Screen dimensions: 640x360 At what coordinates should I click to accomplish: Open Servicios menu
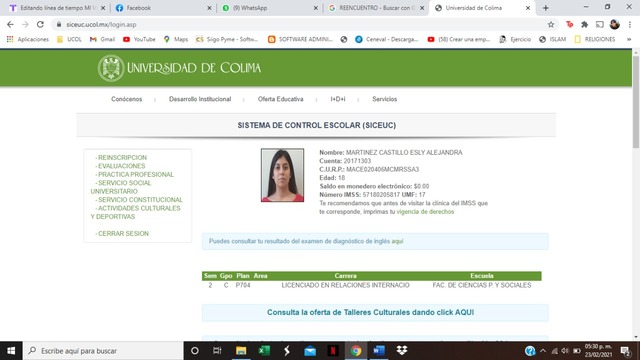(x=384, y=99)
